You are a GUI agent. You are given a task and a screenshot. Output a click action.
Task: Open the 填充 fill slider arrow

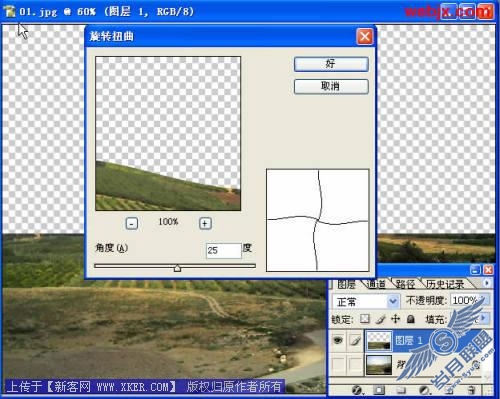(x=484, y=318)
